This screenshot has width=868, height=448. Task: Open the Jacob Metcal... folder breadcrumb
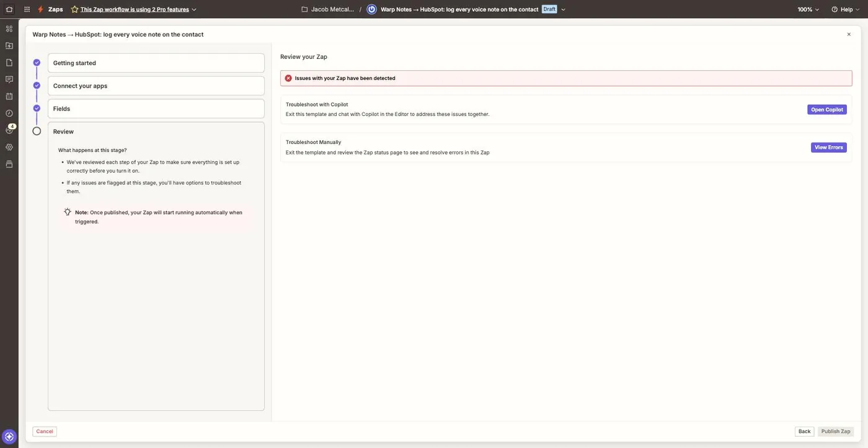[x=328, y=9]
